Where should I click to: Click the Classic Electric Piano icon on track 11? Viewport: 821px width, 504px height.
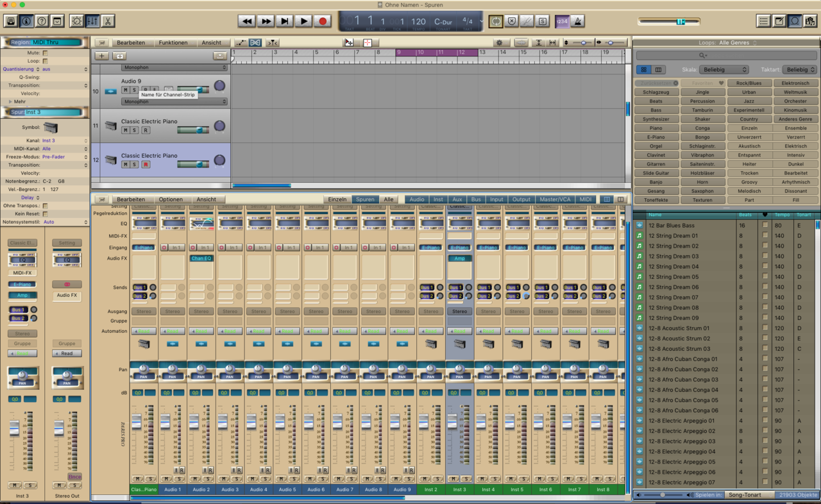[111, 126]
